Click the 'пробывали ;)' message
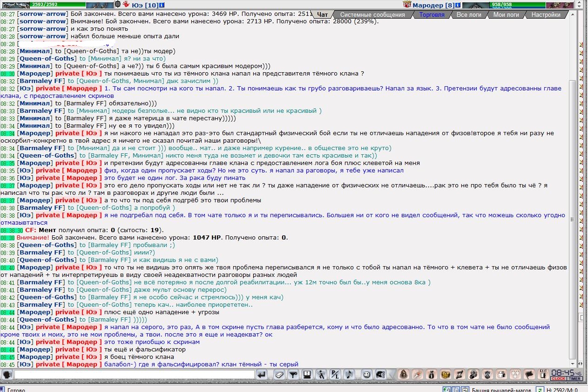The image size is (588, 392). coord(154,245)
